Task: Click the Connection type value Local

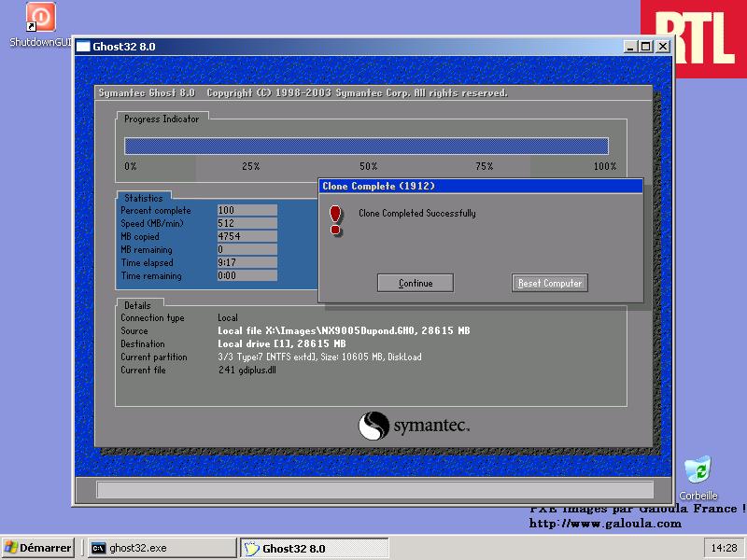Action: [228, 317]
